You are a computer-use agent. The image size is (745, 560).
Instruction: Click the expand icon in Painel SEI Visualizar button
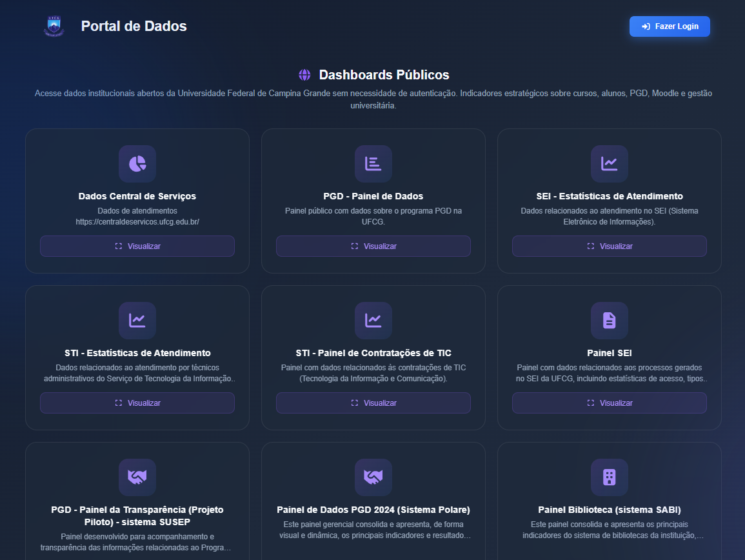pyautogui.click(x=591, y=403)
